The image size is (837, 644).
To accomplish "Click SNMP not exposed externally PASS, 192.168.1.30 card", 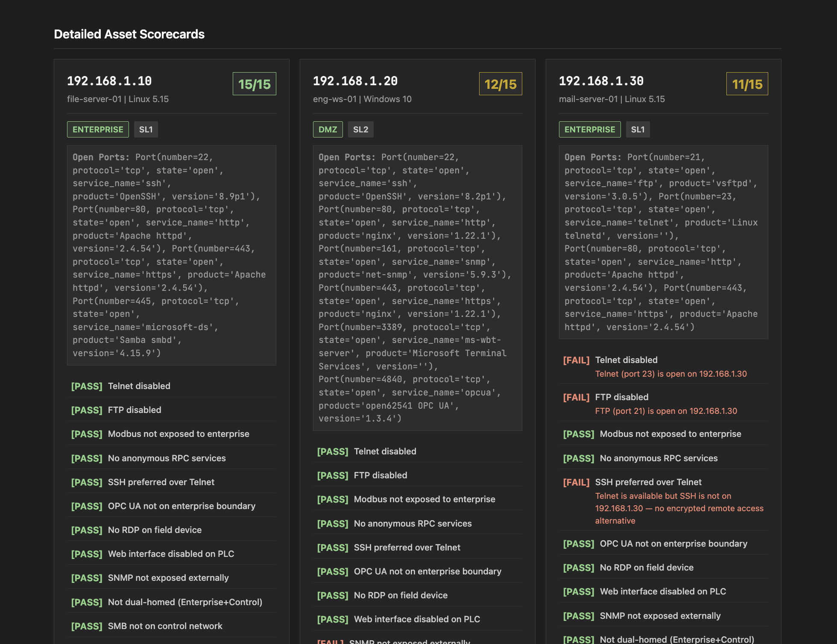I will [664, 616].
